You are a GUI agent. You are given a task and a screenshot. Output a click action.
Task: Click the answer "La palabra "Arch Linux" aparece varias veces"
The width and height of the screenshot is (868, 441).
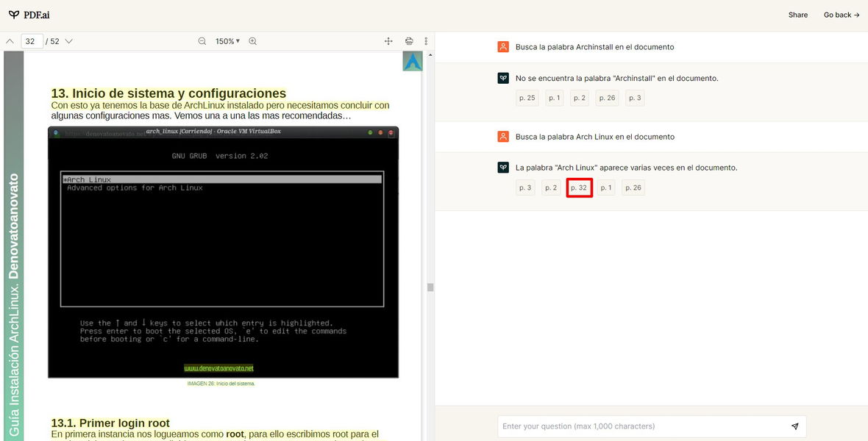coord(627,168)
